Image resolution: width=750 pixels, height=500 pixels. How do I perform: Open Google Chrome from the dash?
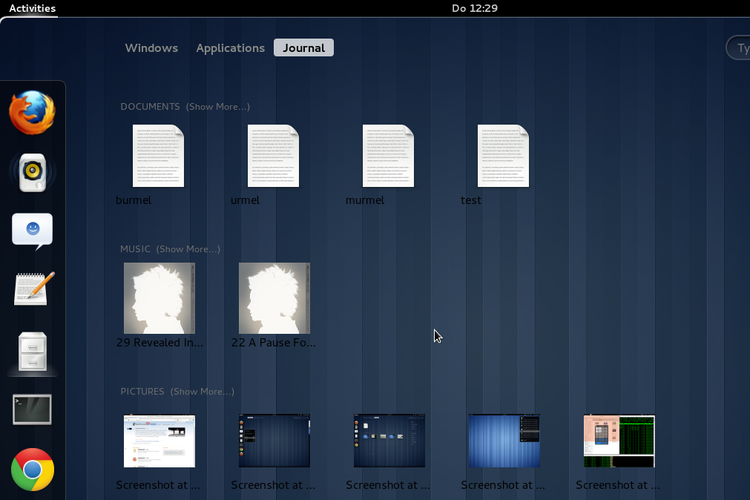(x=32, y=468)
